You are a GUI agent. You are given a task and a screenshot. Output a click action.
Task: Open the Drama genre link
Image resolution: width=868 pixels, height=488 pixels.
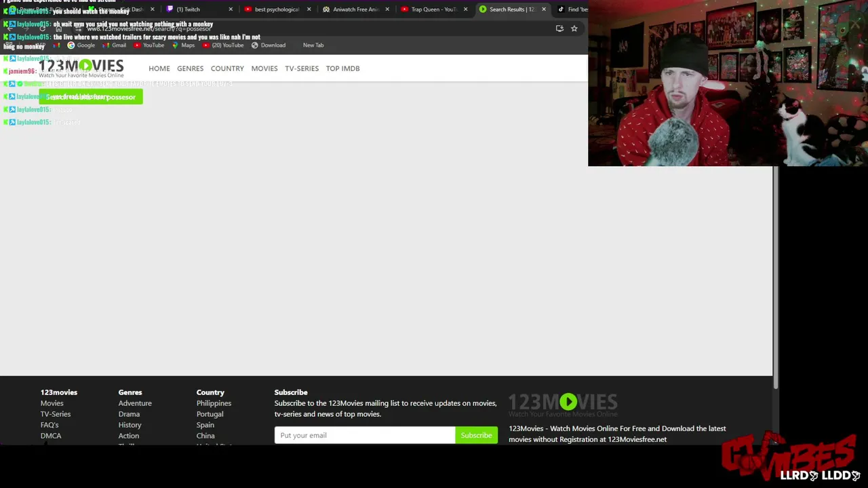tap(129, 414)
